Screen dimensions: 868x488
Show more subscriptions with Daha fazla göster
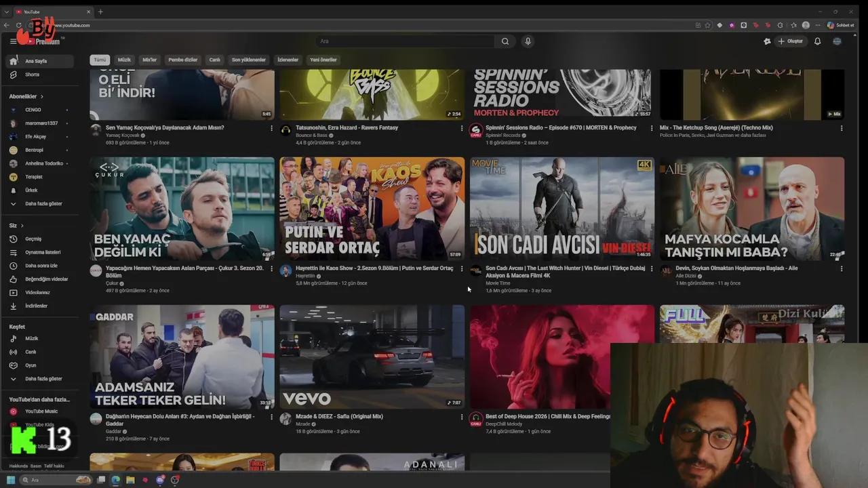point(41,203)
